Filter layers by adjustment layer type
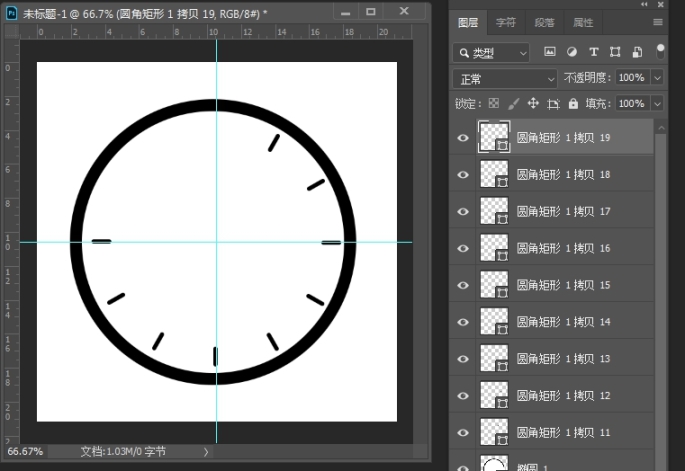Viewport: 685px width, 471px height. [x=572, y=52]
